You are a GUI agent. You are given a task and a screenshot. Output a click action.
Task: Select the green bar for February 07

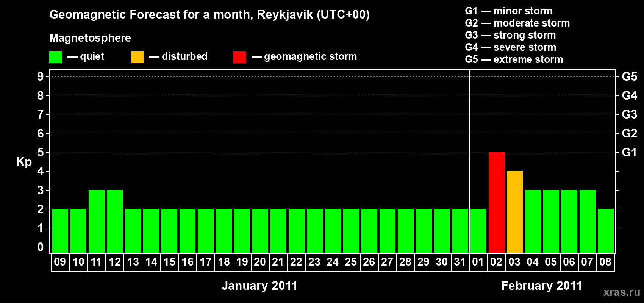click(588, 221)
